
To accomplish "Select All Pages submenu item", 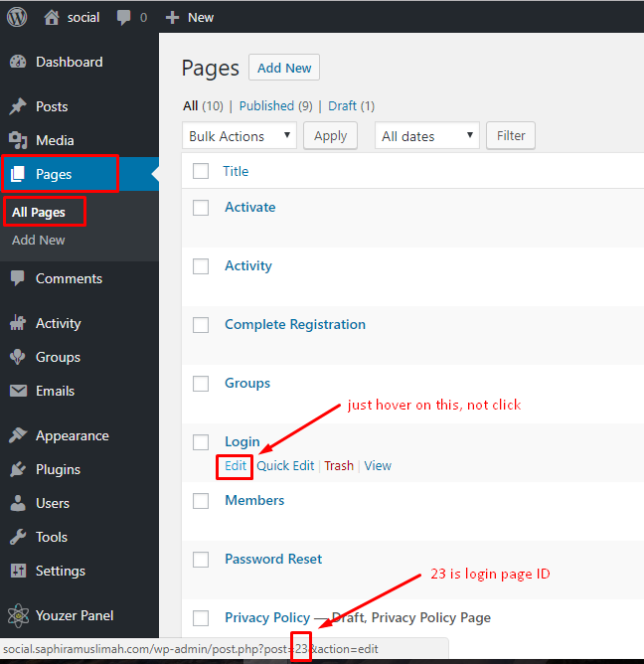I will (x=39, y=212).
